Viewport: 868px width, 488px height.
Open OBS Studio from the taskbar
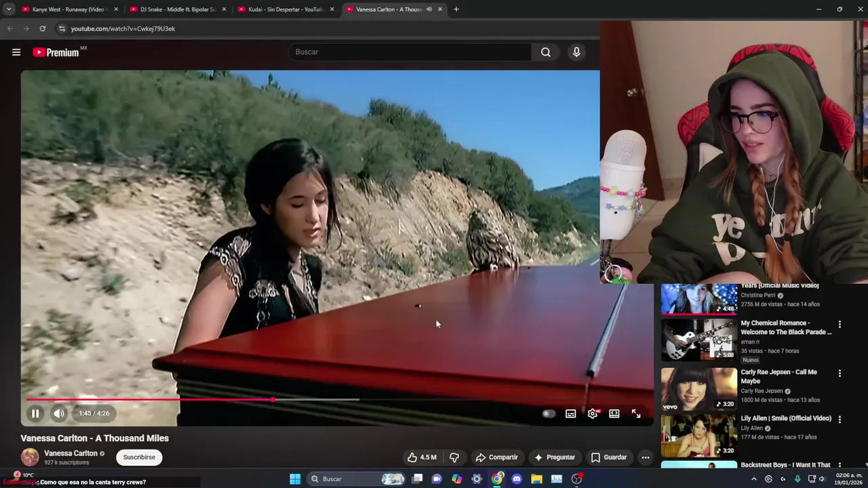pos(576,479)
